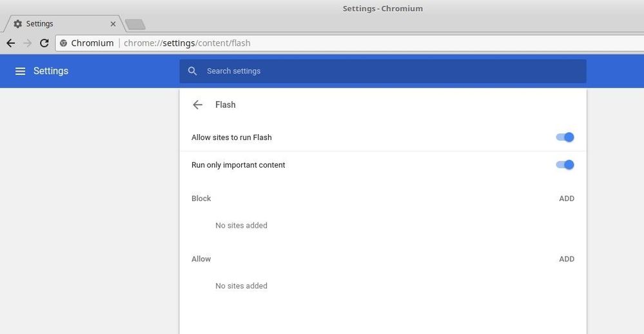Viewport: 644px width, 334px height.
Task: Toggle Run only important content
Action: (x=565, y=164)
